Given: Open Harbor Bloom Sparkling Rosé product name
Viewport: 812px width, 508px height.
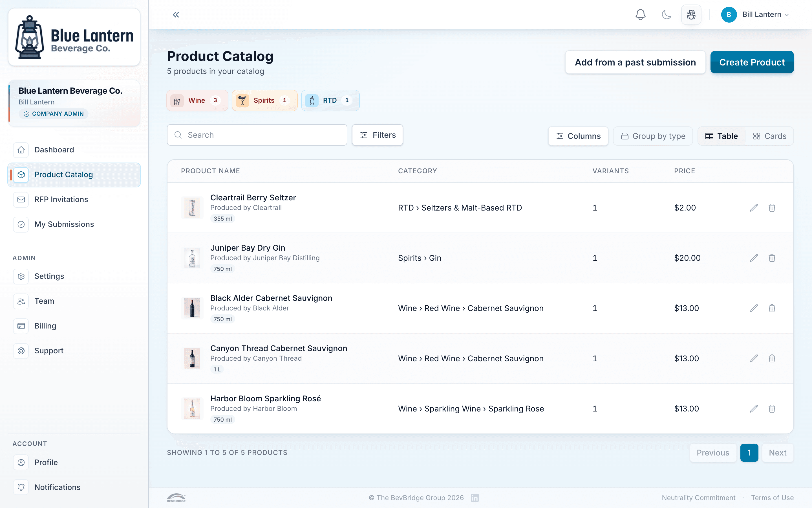Looking at the screenshot, I should (265, 398).
